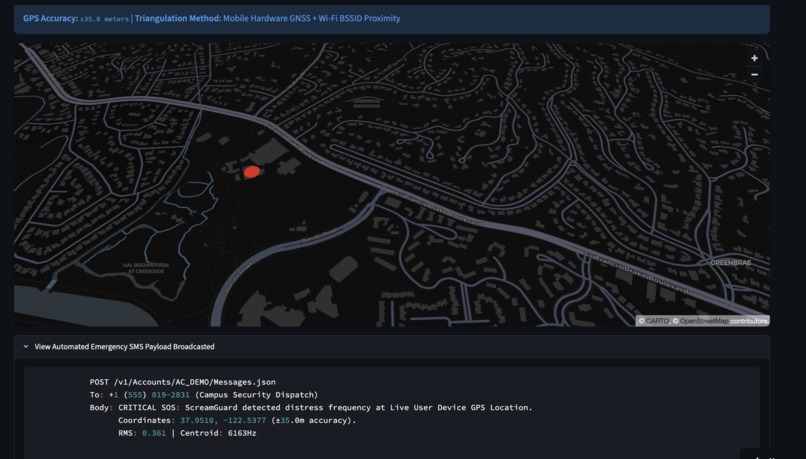This screenshot has width=806, height=459.
Task: Click the ±35.0 meters accuracy value
Action: tap(104, 19)
